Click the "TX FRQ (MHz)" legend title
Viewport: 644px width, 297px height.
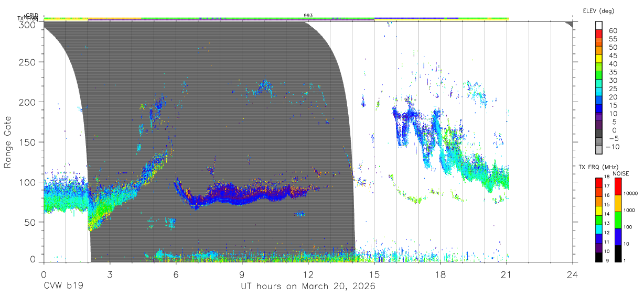click(598, 167)
